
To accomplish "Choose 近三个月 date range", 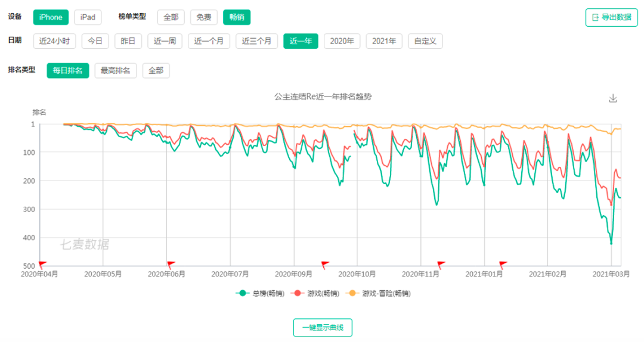I will tap(256, 41).
